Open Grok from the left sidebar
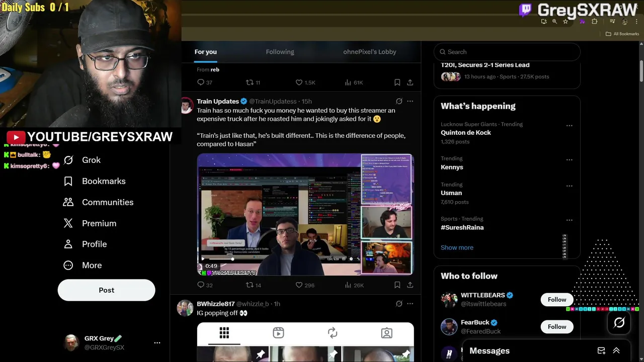The width and height of the screenshot is (644, 362). (82, 160)
